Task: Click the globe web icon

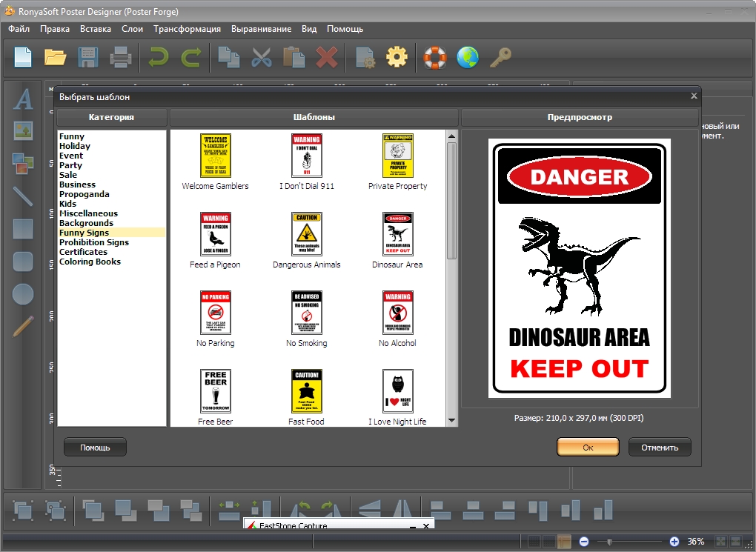Action: point(467,57)
